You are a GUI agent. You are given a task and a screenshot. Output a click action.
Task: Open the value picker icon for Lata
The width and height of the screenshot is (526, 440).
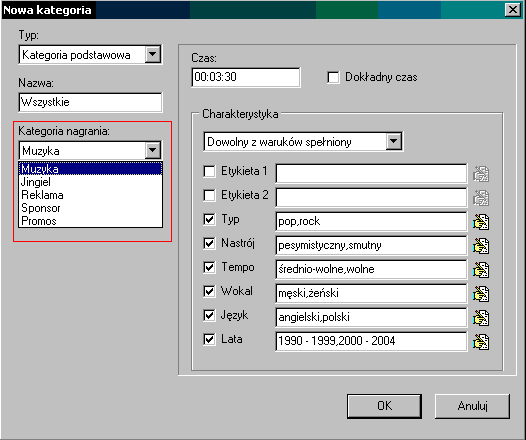[x=481, y=341]
